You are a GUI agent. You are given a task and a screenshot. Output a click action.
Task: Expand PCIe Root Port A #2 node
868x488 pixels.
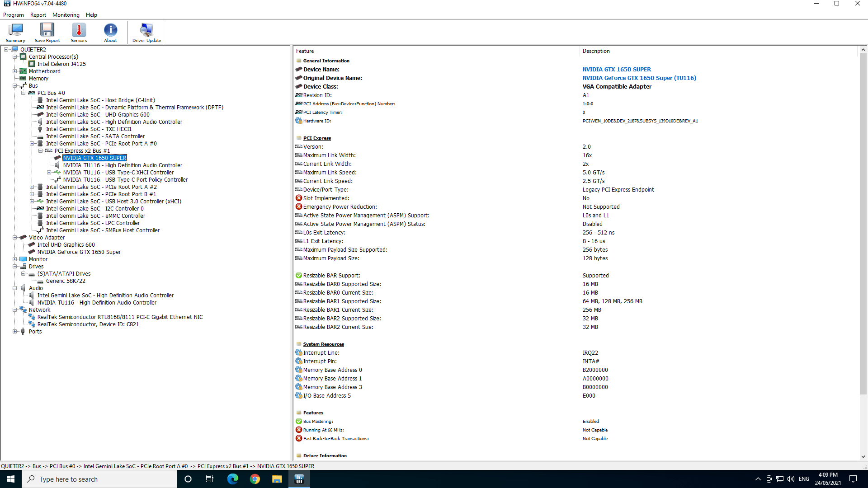pyautogui.click(x=32, y=187)
